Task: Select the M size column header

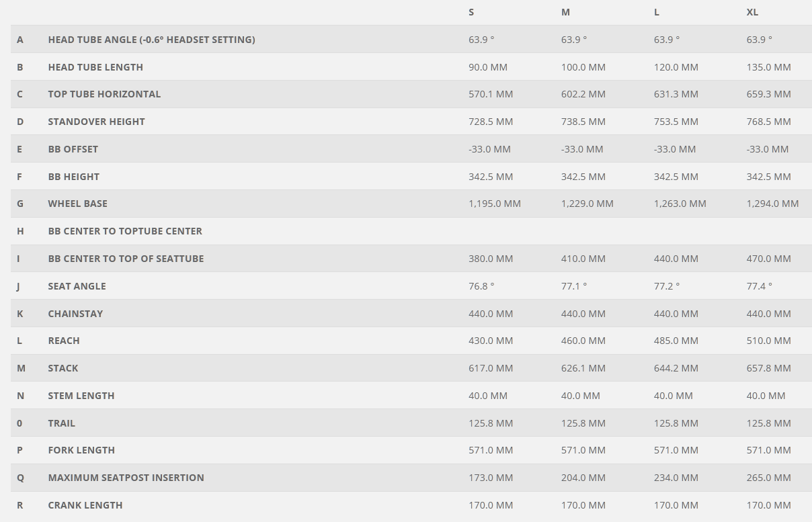Action: pos(565,12)
